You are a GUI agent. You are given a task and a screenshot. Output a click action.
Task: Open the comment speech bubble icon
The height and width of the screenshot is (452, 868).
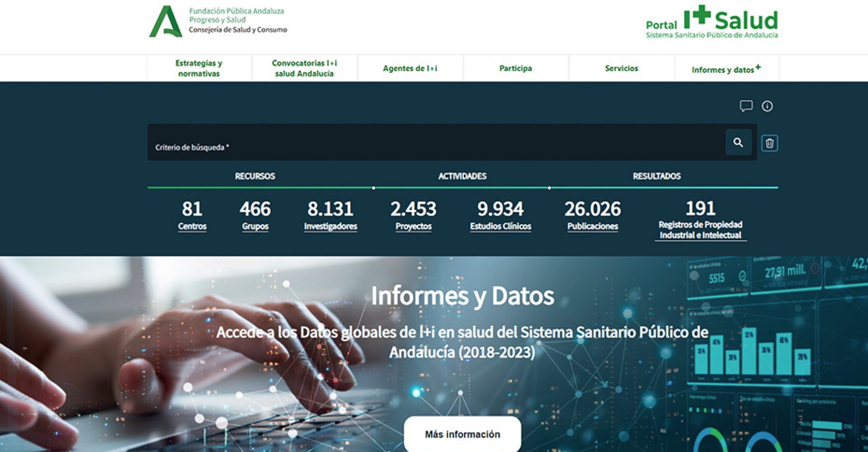746,106
